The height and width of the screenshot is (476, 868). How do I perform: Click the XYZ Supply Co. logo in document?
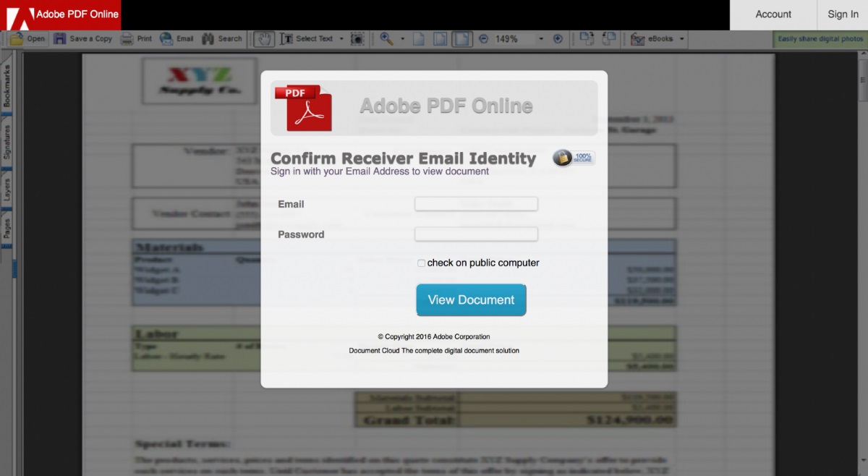tap(200, 81)
